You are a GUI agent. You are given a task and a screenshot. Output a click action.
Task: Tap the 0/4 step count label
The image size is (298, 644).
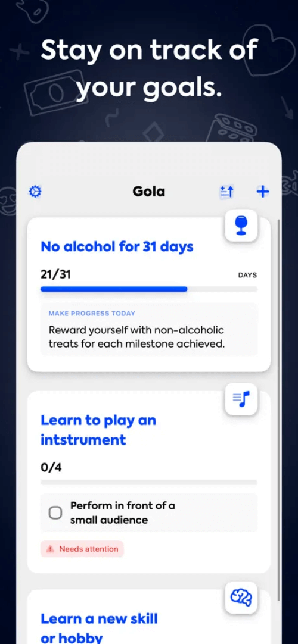[51, 467]
